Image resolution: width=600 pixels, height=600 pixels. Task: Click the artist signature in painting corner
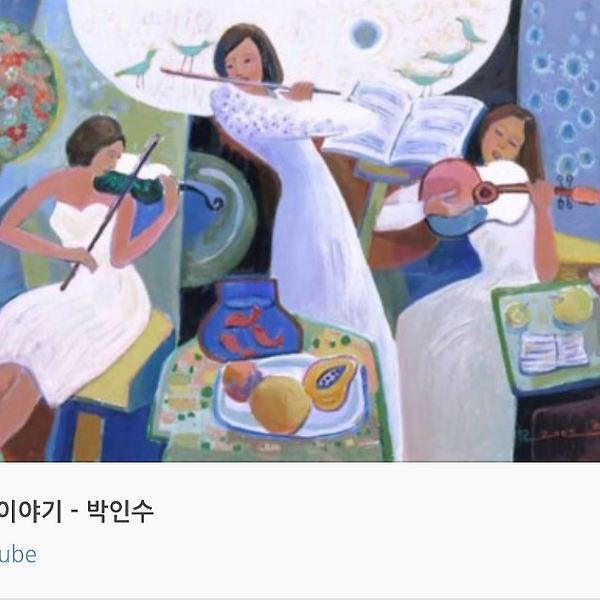click(561, 432)
